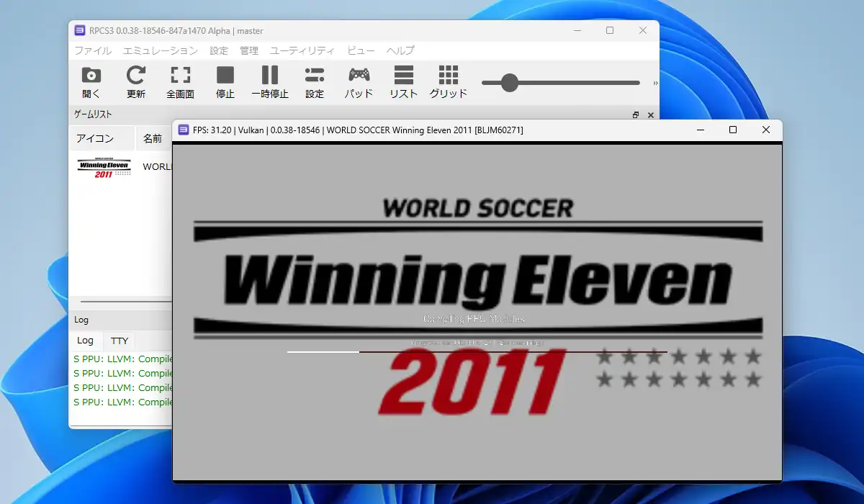864x504 pixels.
Task: Expand the toolbar overflow chevron
Action: (x=654, y=83)
